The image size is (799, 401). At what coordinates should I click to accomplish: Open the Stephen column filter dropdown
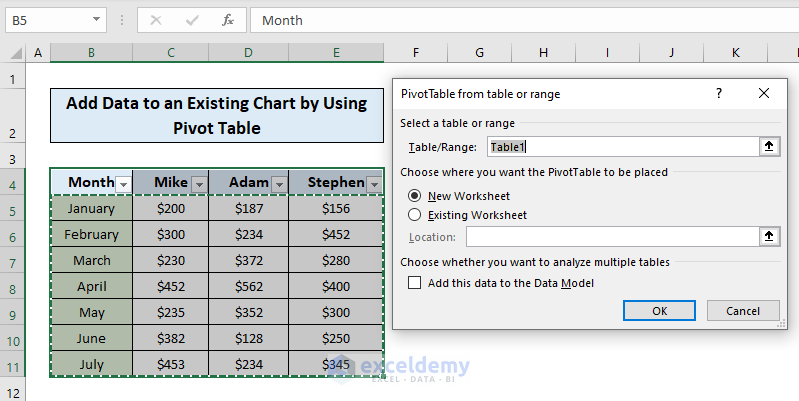click(x=374, y=183)
